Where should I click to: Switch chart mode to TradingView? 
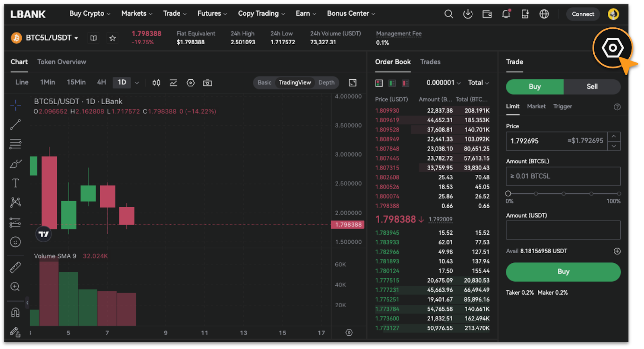tap(295, 83)
